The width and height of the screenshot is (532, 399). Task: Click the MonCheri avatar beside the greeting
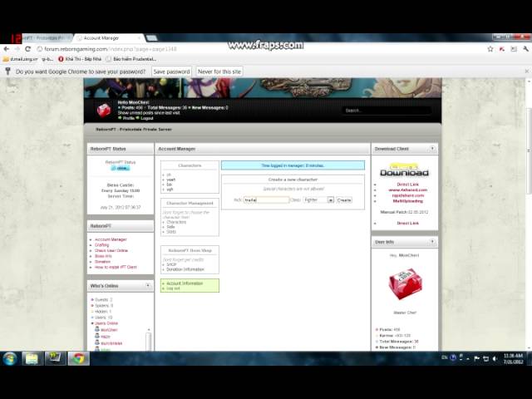[104, 111]
